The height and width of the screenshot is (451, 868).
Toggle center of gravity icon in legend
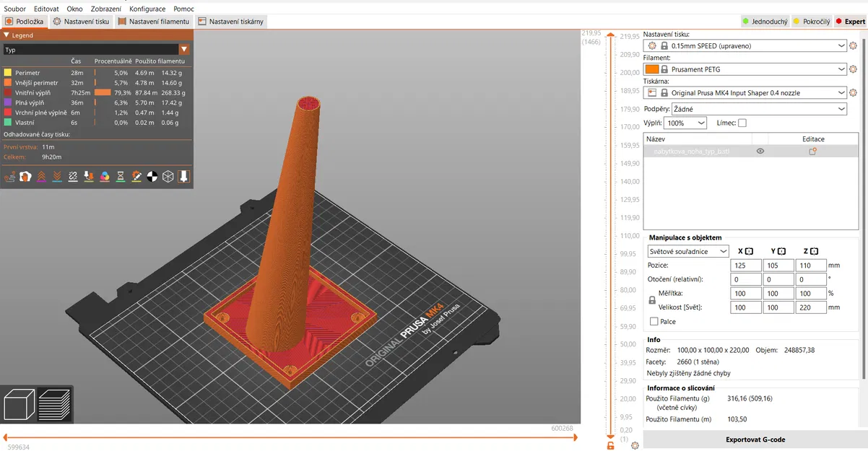[x=152, y=176]
